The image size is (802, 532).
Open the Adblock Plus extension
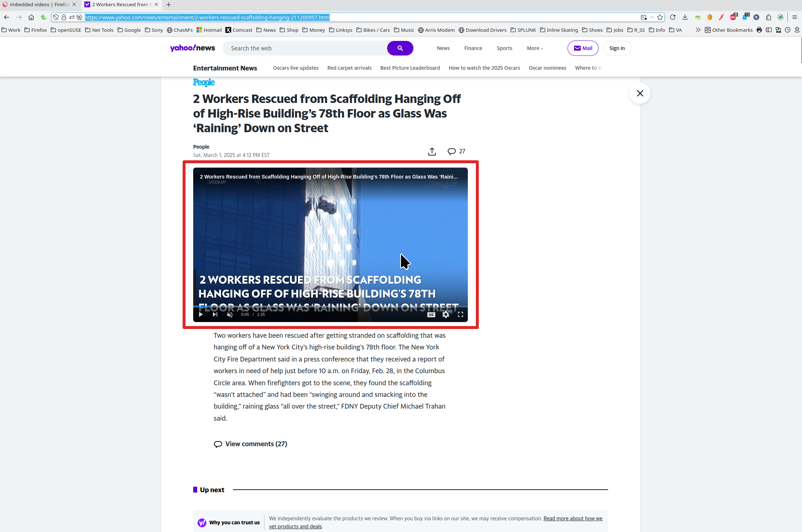coord(733,17)
